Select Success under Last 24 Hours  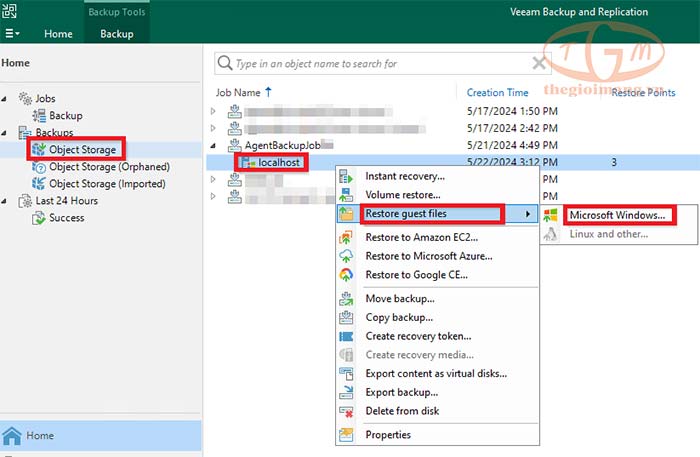tap(67, 218)
